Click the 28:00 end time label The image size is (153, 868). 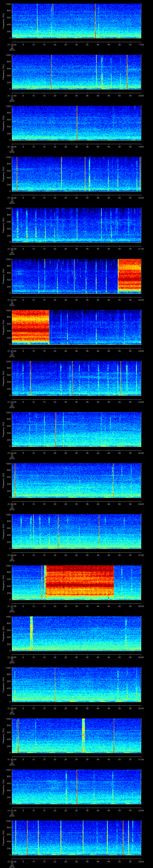coord(141,606)
